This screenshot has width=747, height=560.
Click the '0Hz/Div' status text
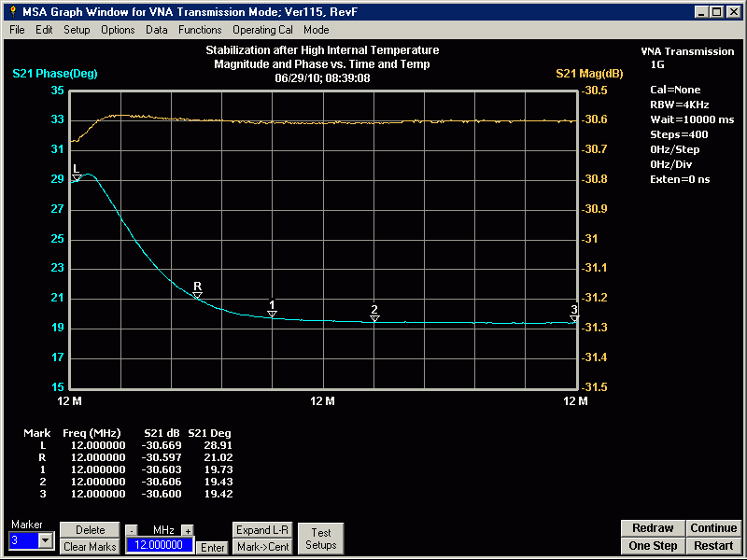(x=670, y=164)
